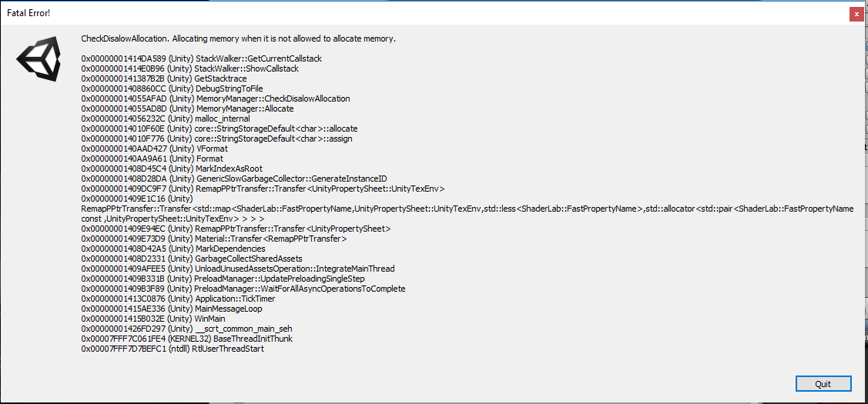Image resolution: width=868 pixels, height=404 pixels.
Task: Click the MarkIndexAsRoot stack line
Action: pos(172,169)
